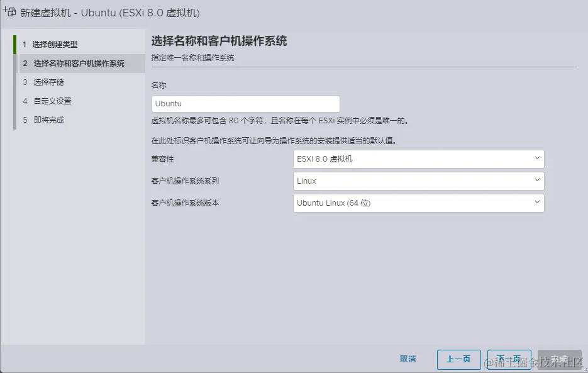Screen dimensions: 588x373
Task: Click the 下一页 next page button
Action: pyautogui.click(x=509, y=359)
